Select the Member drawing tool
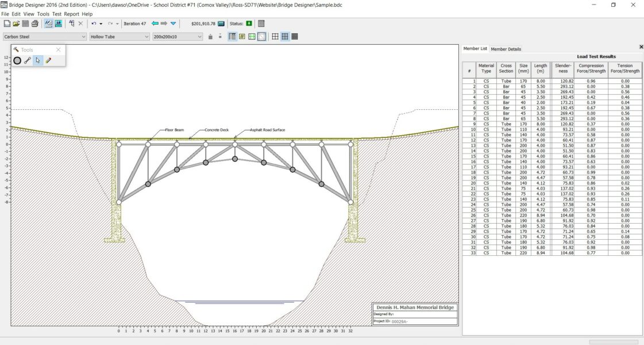The width and height of the screenshot is (644, 345). tap(28, 60)
